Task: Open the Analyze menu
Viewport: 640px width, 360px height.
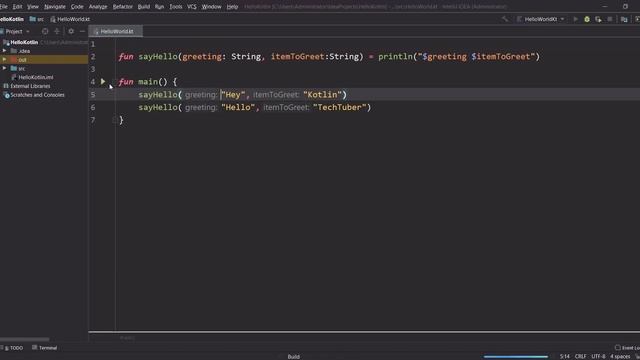Action: [98, 7]
